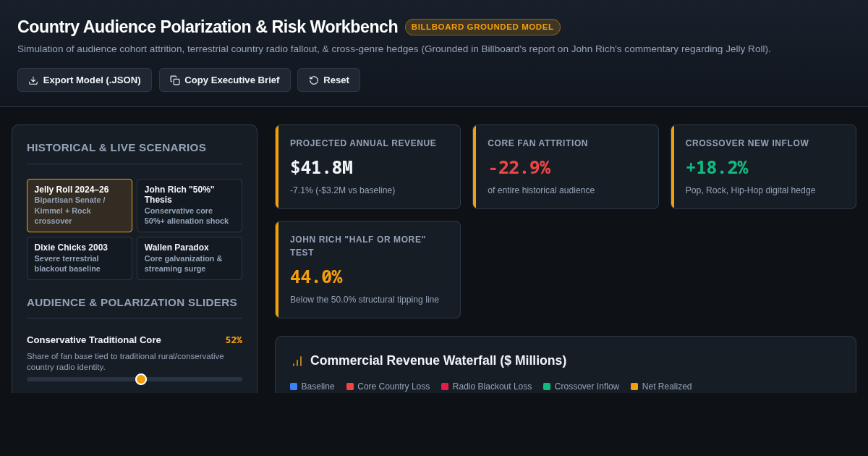
Task: Click the $41.8M revenue value
Action: tap(321, 167)
